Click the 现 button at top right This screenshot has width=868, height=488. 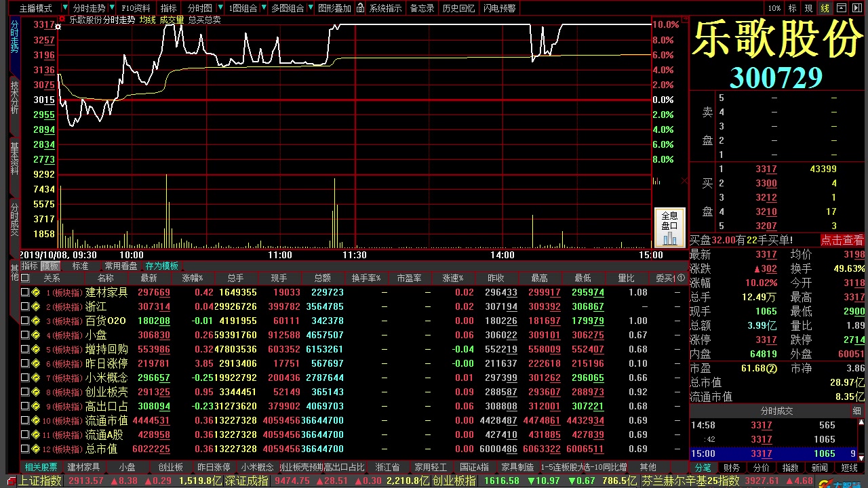coord(808,8)
